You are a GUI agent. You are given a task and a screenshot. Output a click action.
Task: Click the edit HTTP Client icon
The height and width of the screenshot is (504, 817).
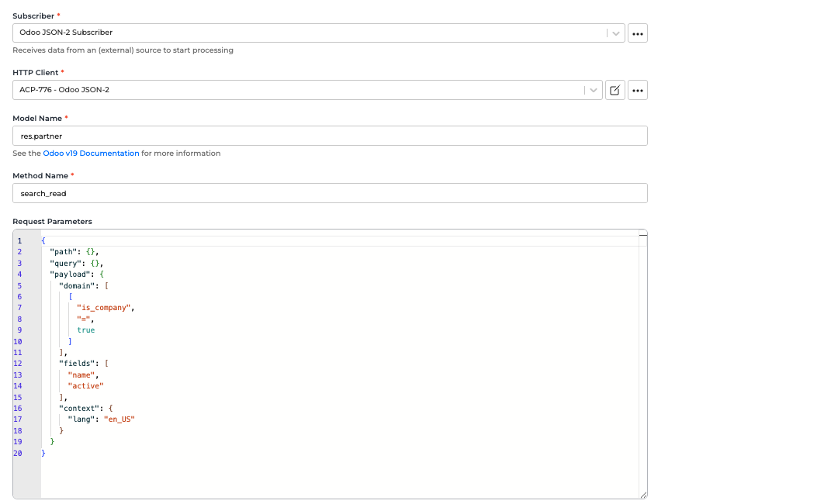point(614,90)
